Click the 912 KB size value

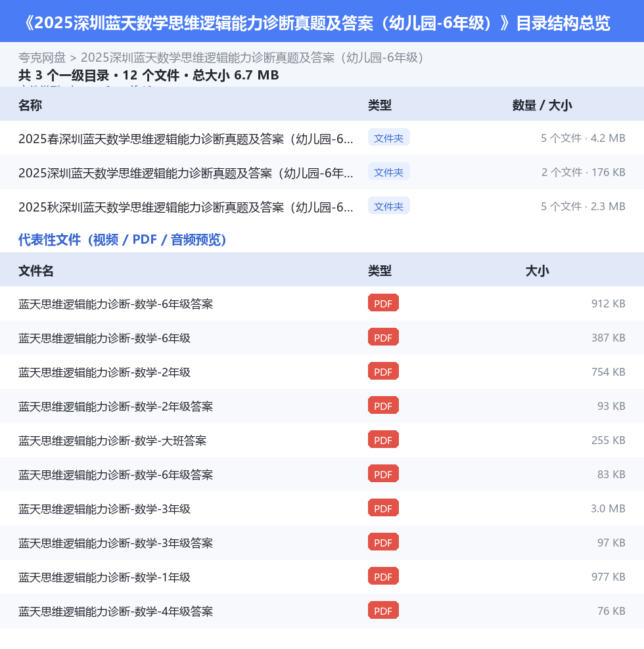(609, 303)
